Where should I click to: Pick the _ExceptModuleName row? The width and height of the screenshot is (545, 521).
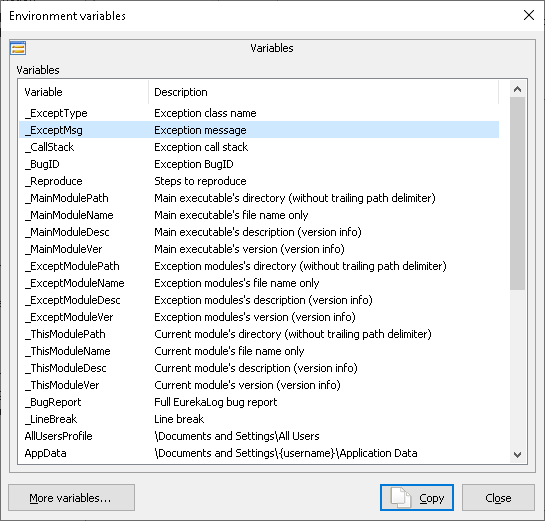pyautogui.click(x=259, y=283)
